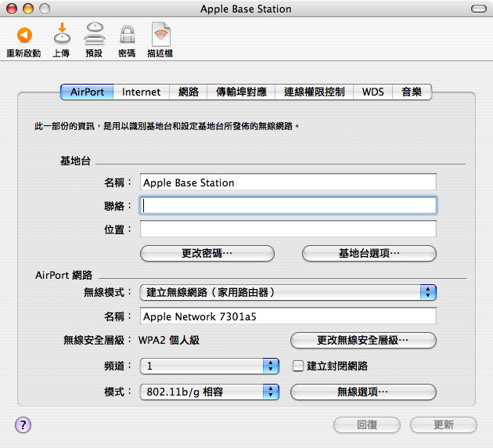Screen dimensions: 493x448
Task: Click the AirPort 網路 section heading
Action: coord(64,275)
